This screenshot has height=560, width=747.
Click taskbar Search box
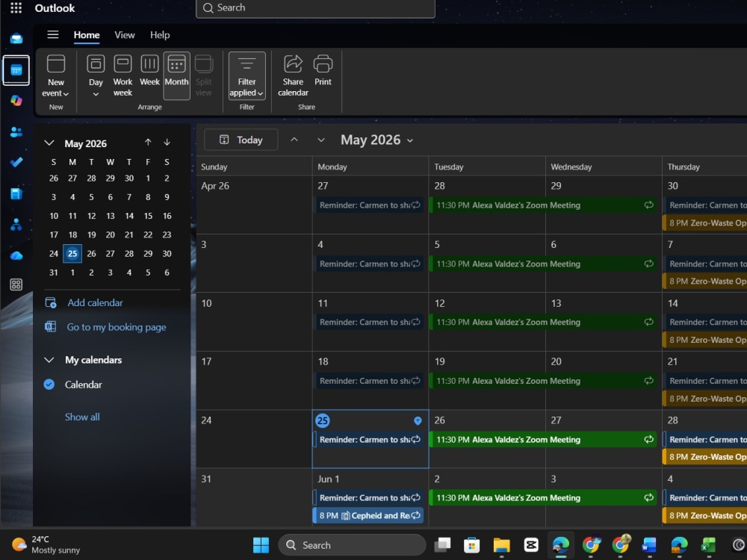click(x=352, y=545)
